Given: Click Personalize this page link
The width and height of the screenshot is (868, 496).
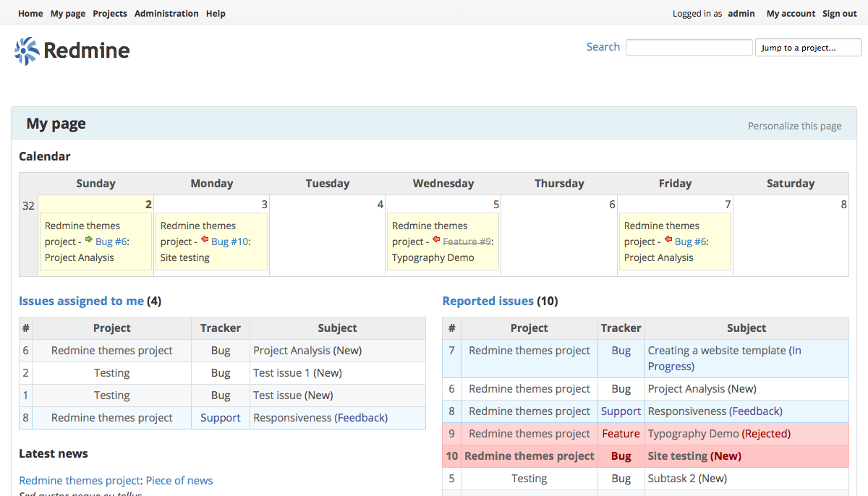Looking at the screenshot, I should coord(795,126).
